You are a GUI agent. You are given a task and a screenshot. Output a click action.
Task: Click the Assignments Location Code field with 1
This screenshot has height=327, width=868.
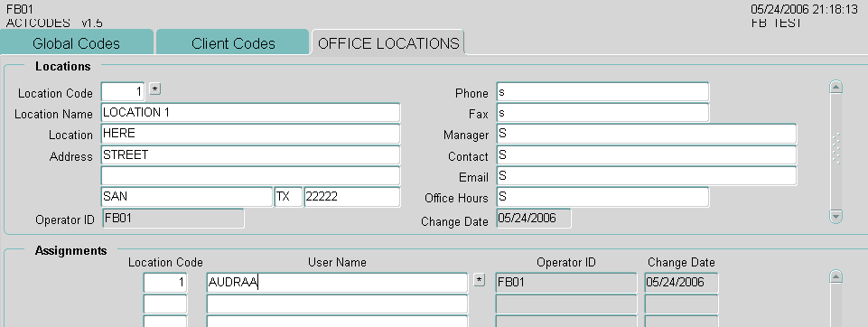point(165,282)
